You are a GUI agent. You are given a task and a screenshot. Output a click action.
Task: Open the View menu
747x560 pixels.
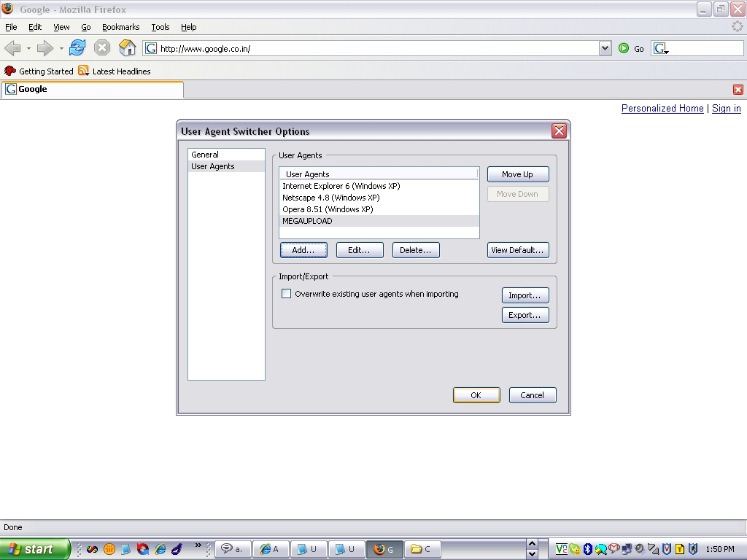click(x=61, y=27)
